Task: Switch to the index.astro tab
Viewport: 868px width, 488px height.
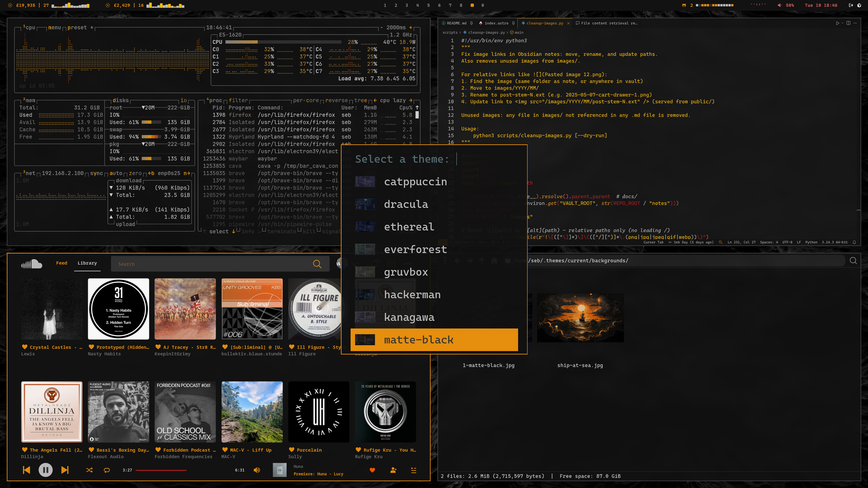Action: tap(496, 23)
